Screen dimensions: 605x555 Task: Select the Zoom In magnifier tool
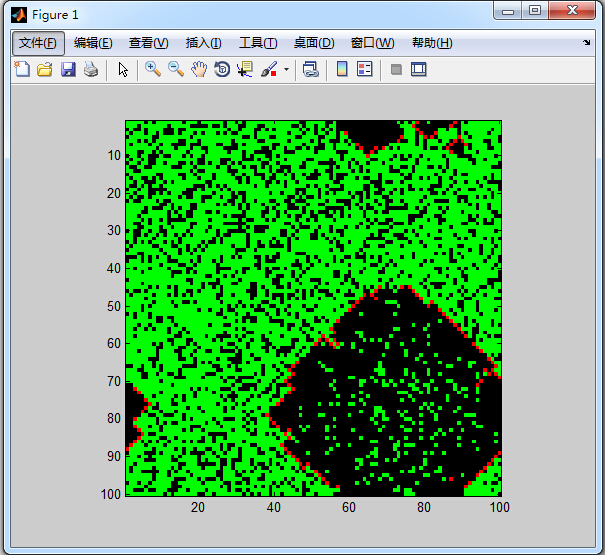click(153, 69)
